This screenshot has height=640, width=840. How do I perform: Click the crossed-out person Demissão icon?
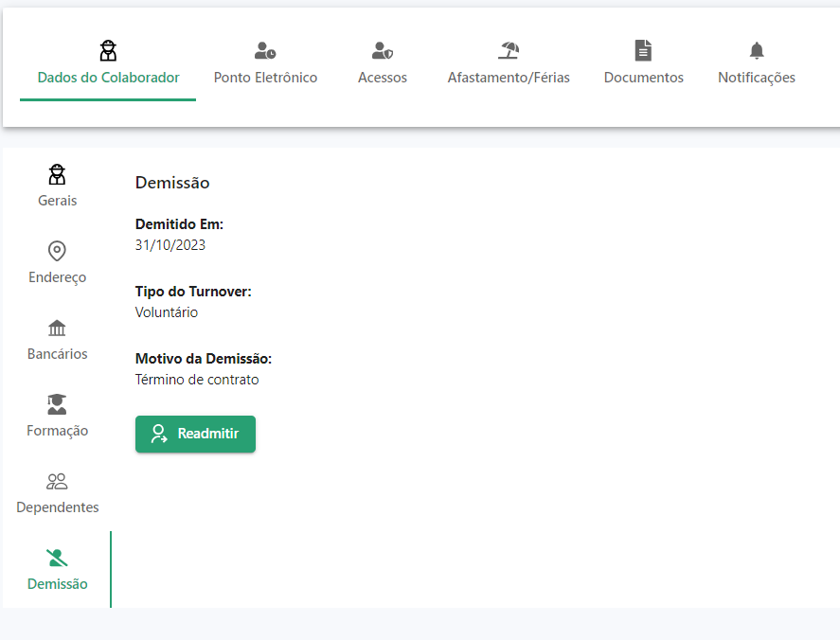pyautogui.click(x=57, y=558)
